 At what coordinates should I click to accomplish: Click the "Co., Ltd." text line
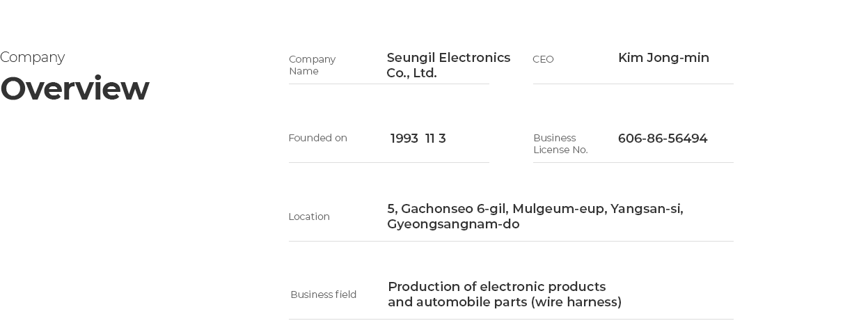[411, 73]
